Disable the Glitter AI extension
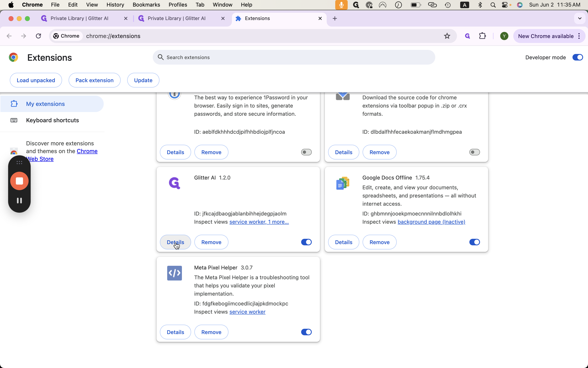 click(306, 242)
